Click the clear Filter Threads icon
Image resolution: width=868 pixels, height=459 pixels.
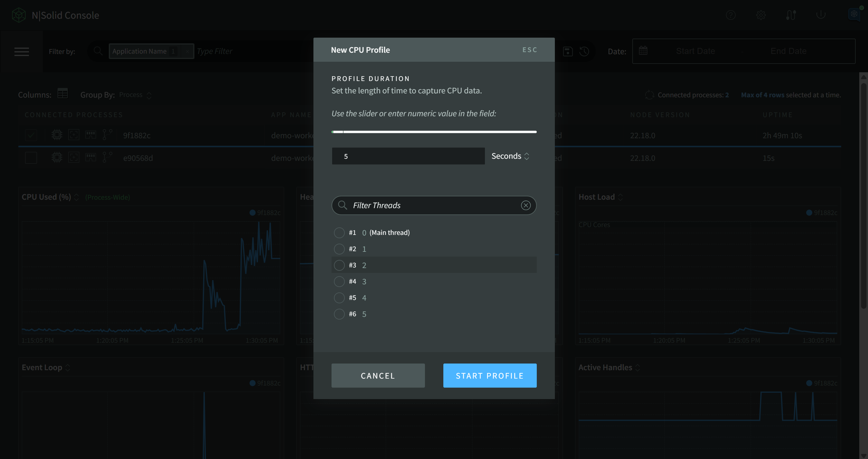click(526, 205)
